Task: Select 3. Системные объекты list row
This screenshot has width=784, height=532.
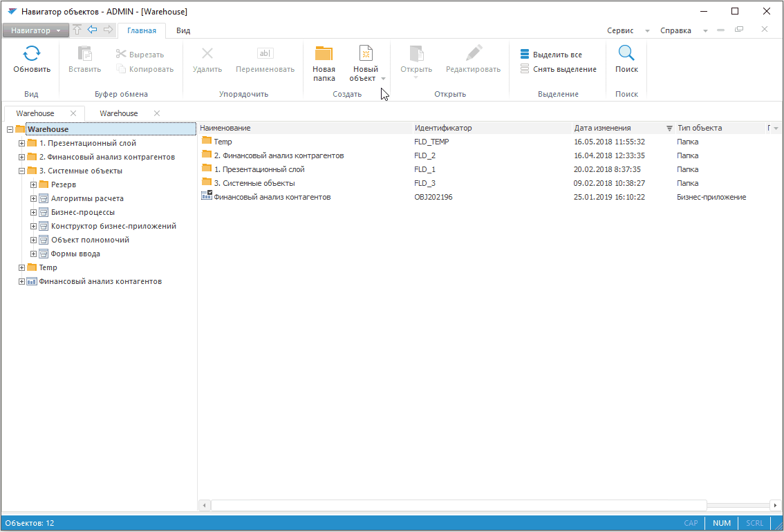Action: point(490,183)
